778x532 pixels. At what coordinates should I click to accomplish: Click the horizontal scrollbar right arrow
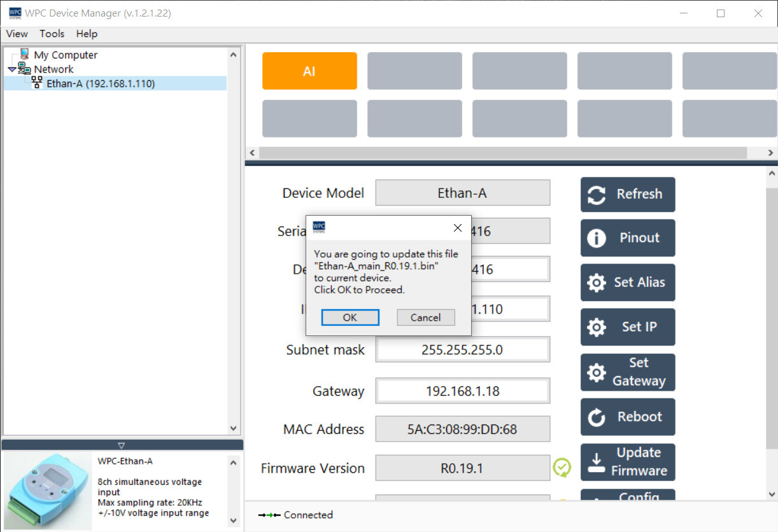(770, 153)
